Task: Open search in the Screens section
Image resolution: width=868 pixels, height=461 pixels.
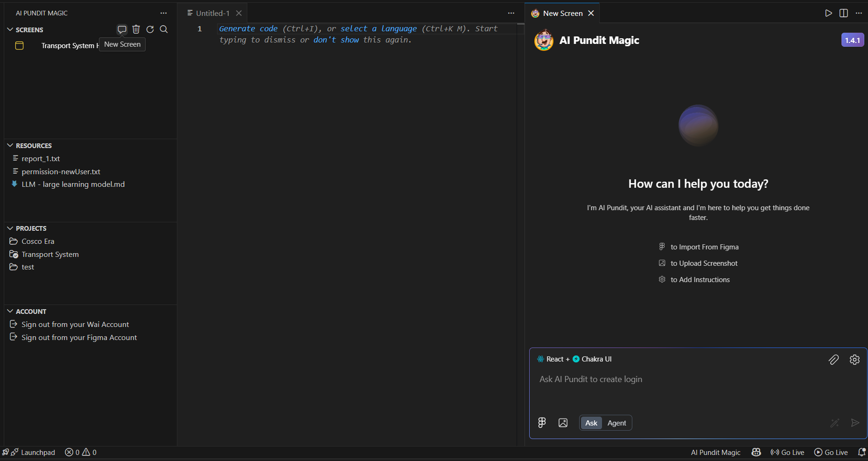Action: 164,29
